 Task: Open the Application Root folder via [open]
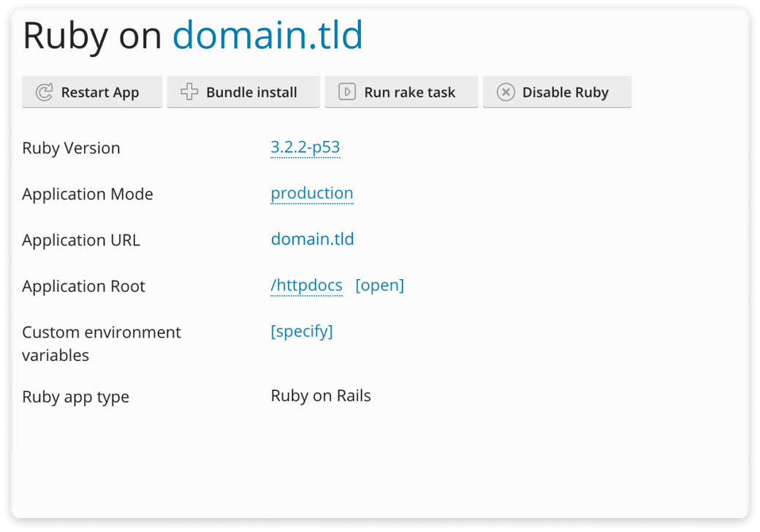click(x=379, y=285)
